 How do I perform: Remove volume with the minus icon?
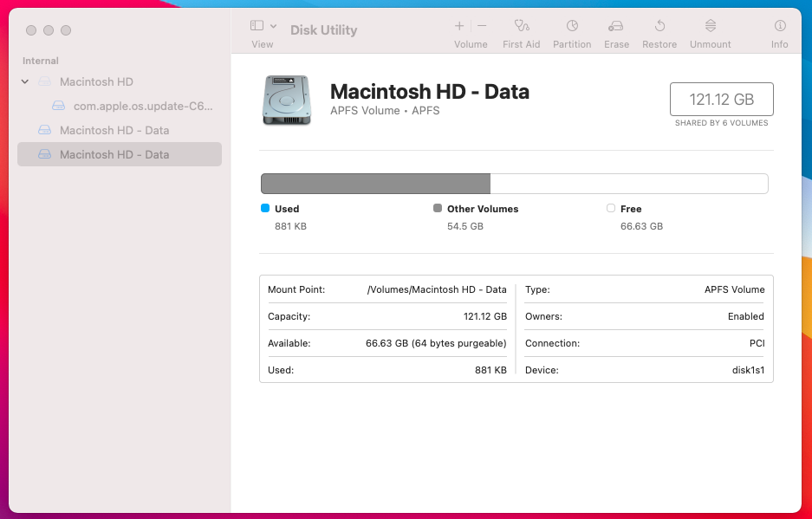[x=482, y=25]
